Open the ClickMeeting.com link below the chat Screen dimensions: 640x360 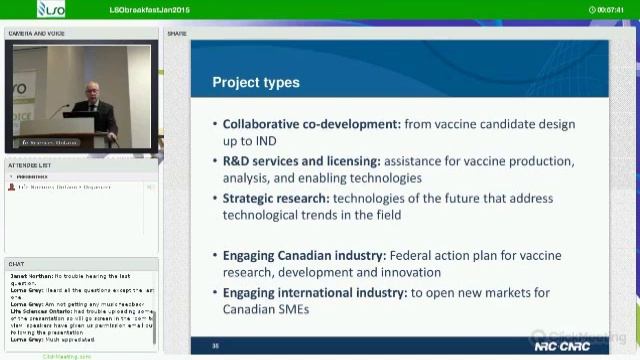(x=67, y=357)
